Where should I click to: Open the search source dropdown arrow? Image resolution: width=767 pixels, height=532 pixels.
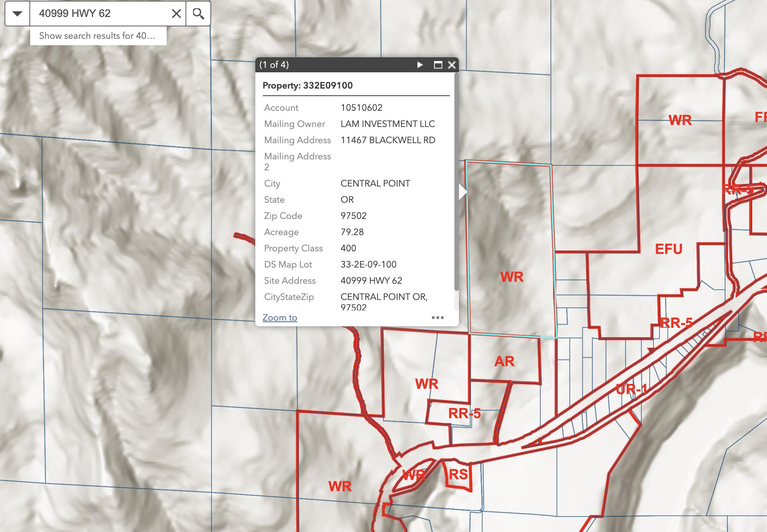(x=17, y=14)
